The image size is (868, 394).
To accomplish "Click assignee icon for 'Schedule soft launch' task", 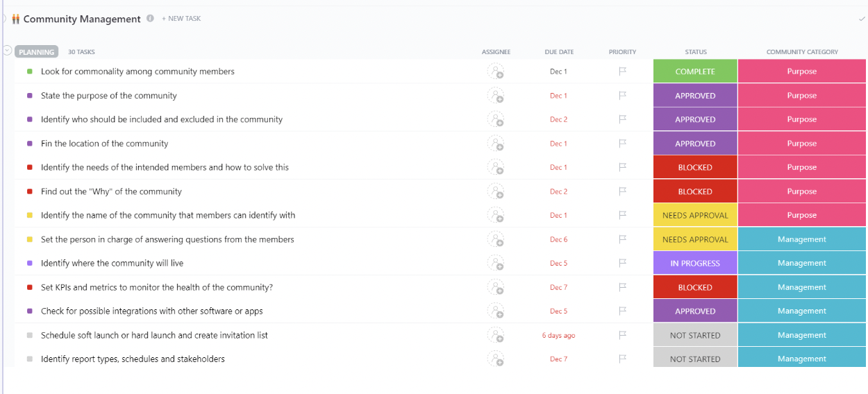I will pos(496,335).
